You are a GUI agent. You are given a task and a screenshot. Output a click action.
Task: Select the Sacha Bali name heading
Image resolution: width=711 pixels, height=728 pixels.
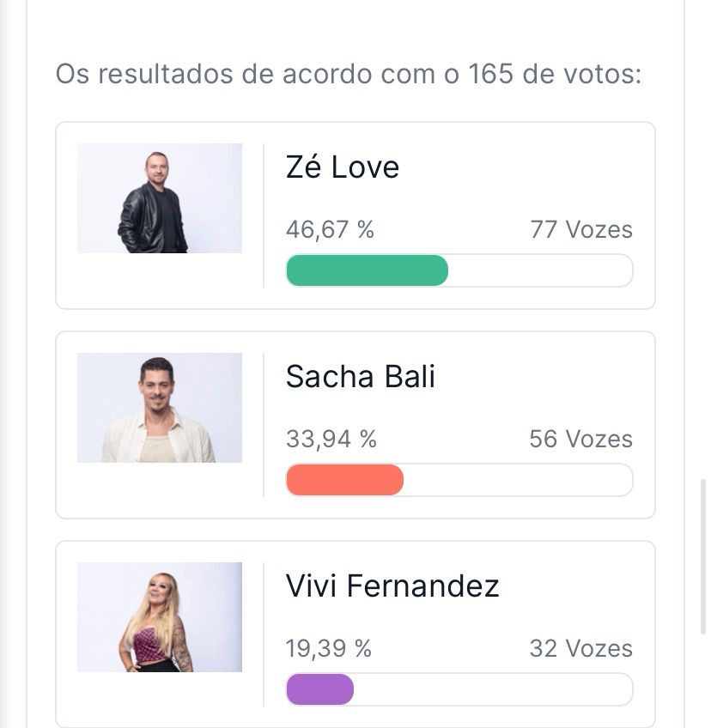pyautogui.click(x=360, y=376)
